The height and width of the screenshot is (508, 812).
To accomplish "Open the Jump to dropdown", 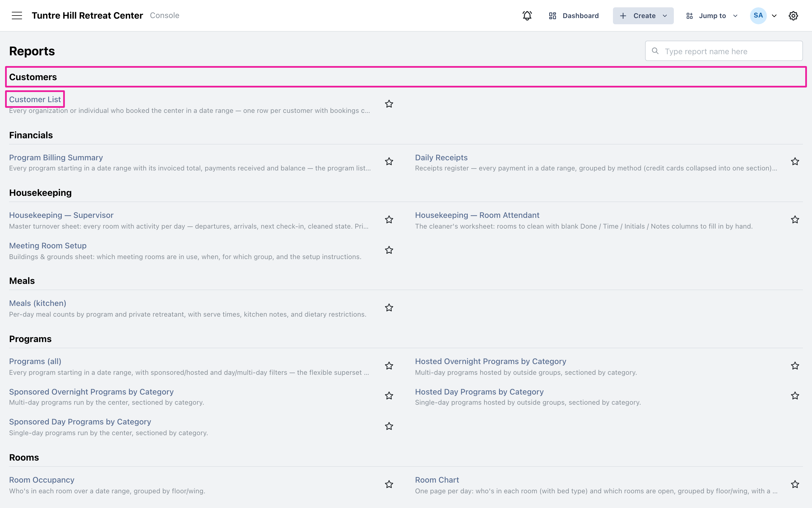I will 712,16.
